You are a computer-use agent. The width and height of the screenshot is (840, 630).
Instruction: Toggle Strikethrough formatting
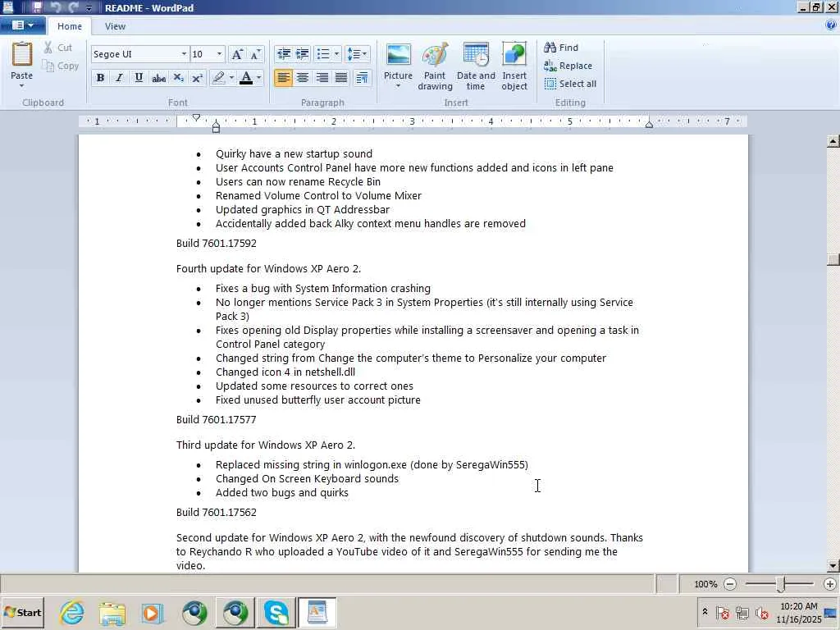[x=158, y=78]
